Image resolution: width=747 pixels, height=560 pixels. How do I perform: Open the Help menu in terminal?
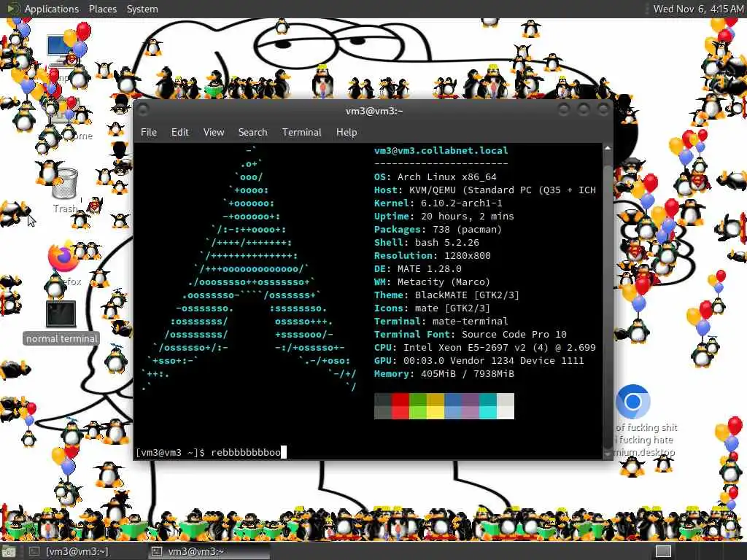tap(347, 133)
